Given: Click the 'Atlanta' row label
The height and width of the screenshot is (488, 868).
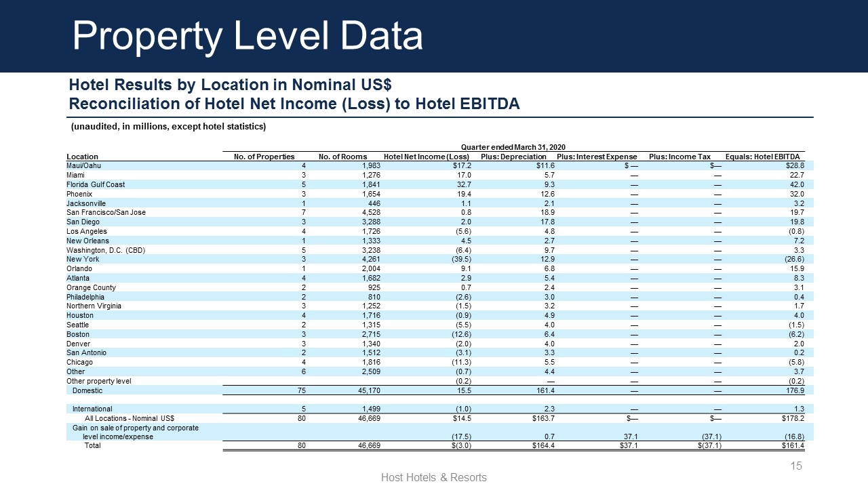Looking at the screenshot, I should (78, 278).
